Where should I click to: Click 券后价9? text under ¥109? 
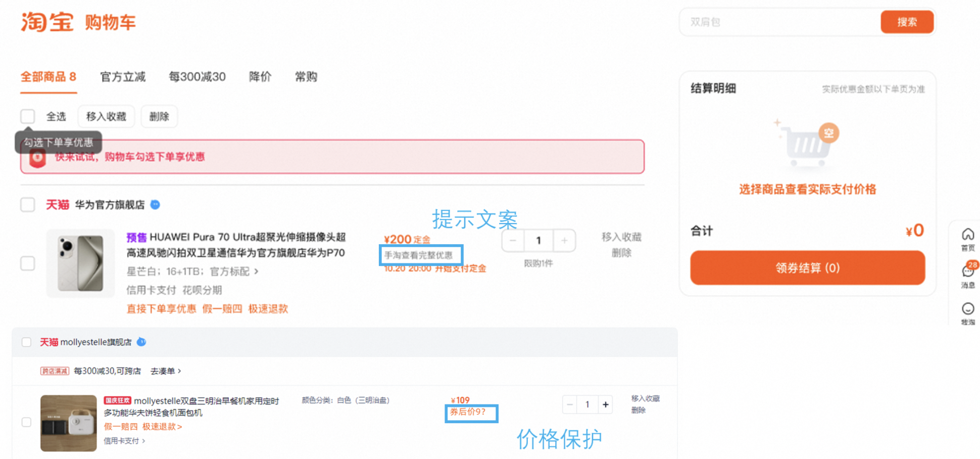pyautogui.click(x=468, y=412)
